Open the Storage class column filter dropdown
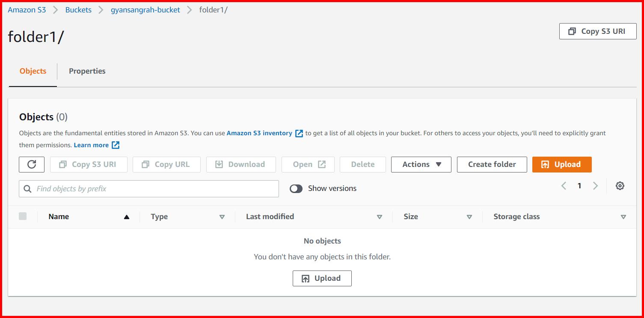 pyautogui.click(x=623, y=217)
